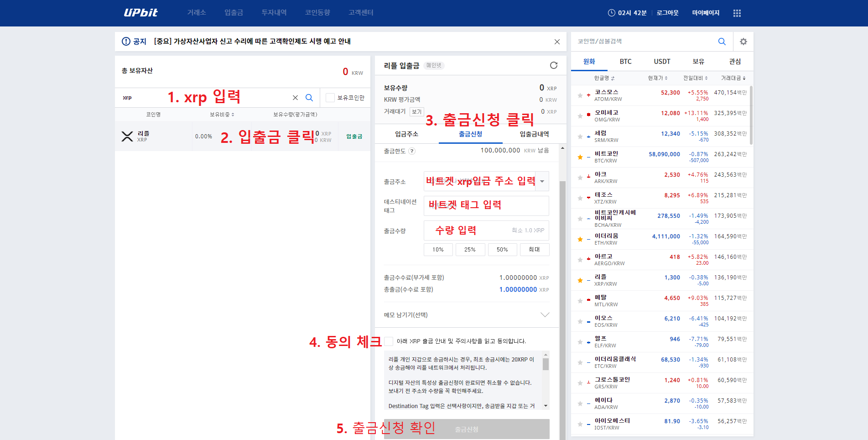Open the apps grid menu icon
The height and width of the screenshot is (440, 868).
737,13
